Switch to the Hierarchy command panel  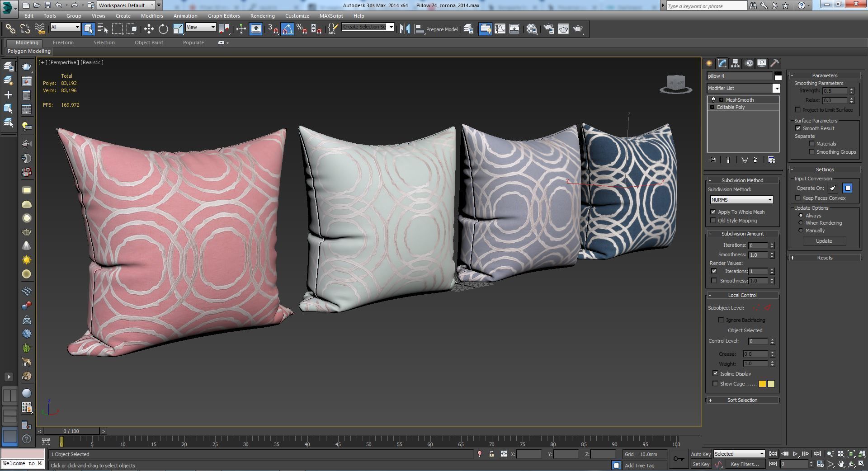click(x=736, y=63)
